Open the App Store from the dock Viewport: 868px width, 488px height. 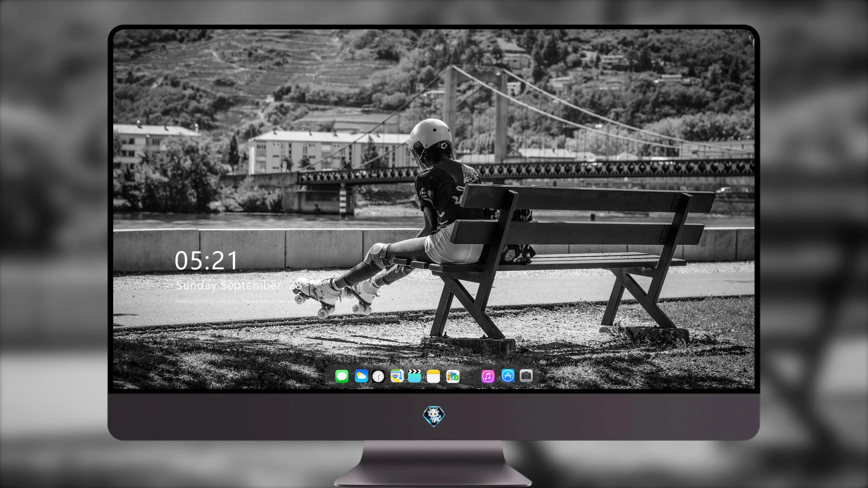coord(508,375)
